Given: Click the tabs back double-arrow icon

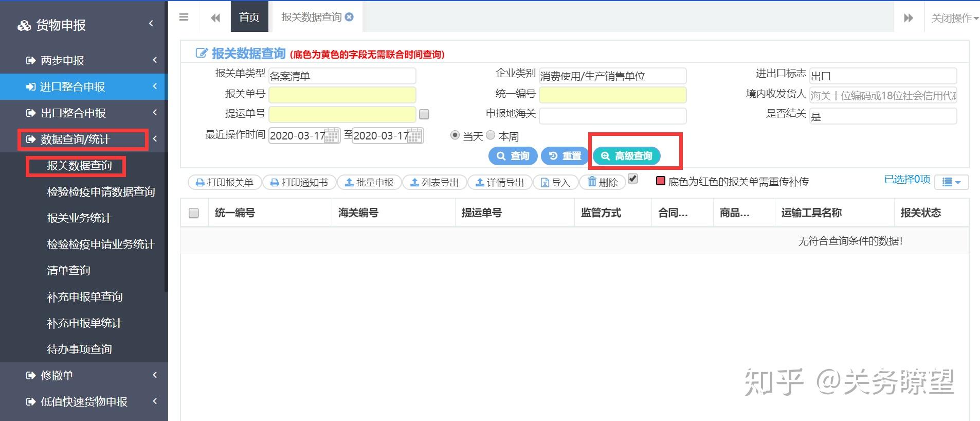Looking at the screenshot, I should point(215,17).
